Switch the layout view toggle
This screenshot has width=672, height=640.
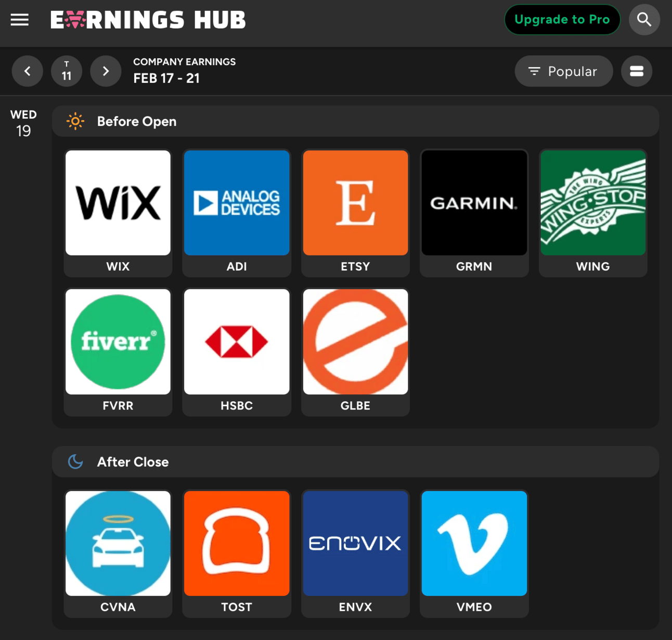pos(637,71)
